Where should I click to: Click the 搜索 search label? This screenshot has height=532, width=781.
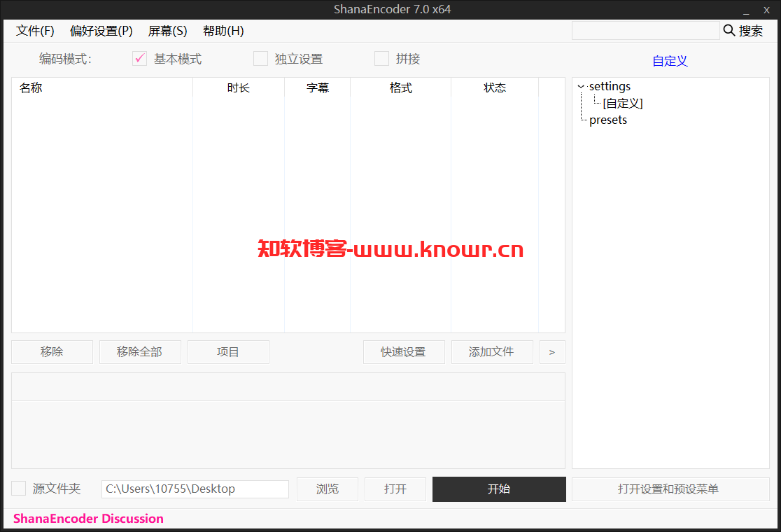(751, 31)
